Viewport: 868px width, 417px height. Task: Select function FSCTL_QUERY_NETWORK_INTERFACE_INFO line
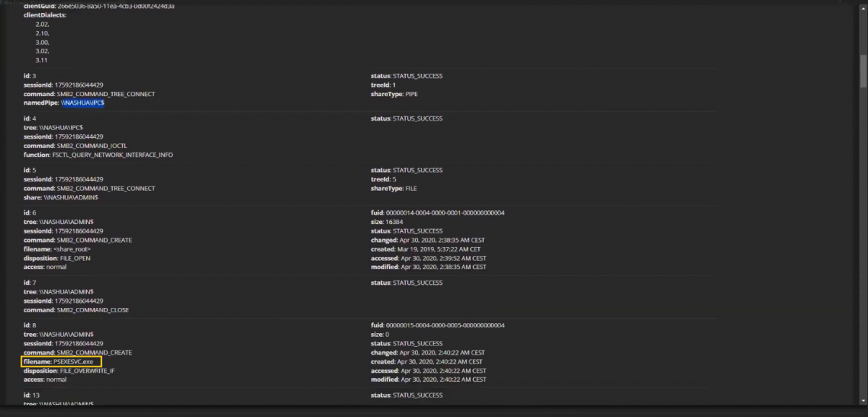tap(98, 155)
